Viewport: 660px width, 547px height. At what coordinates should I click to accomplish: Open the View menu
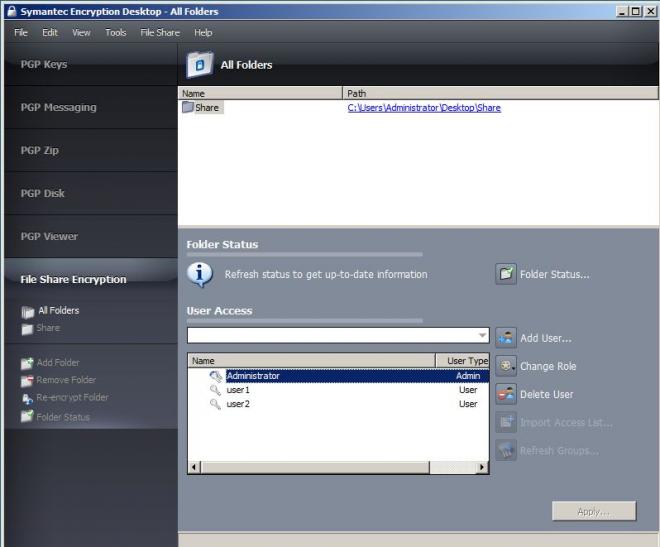tap(81, 32)
